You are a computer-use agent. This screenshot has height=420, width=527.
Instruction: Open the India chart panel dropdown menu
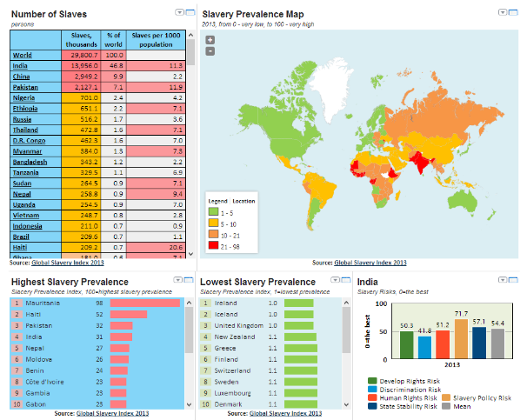(503, 280)
